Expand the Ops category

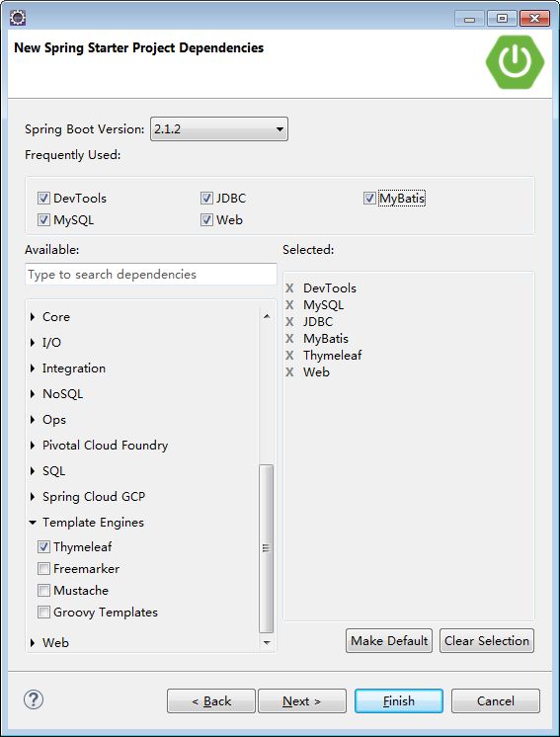point(33,420)
